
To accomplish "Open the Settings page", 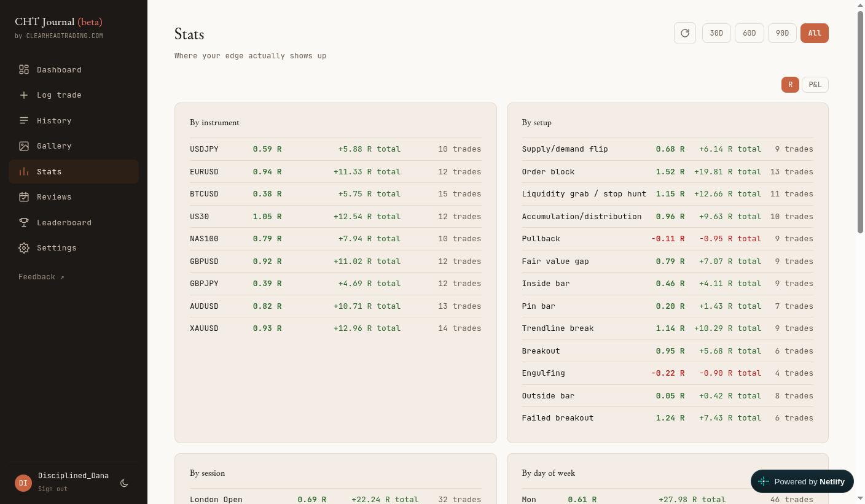I will (x=74, y=248).
